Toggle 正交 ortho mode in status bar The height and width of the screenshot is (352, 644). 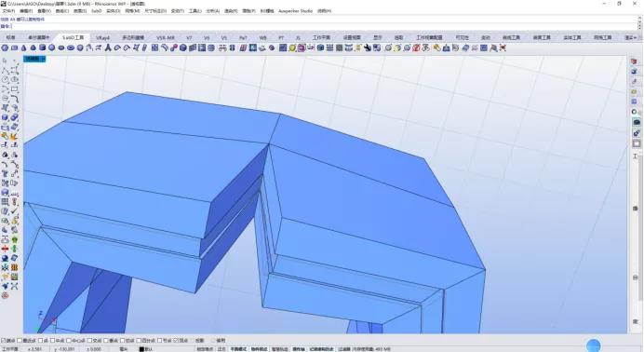(221, 349)
